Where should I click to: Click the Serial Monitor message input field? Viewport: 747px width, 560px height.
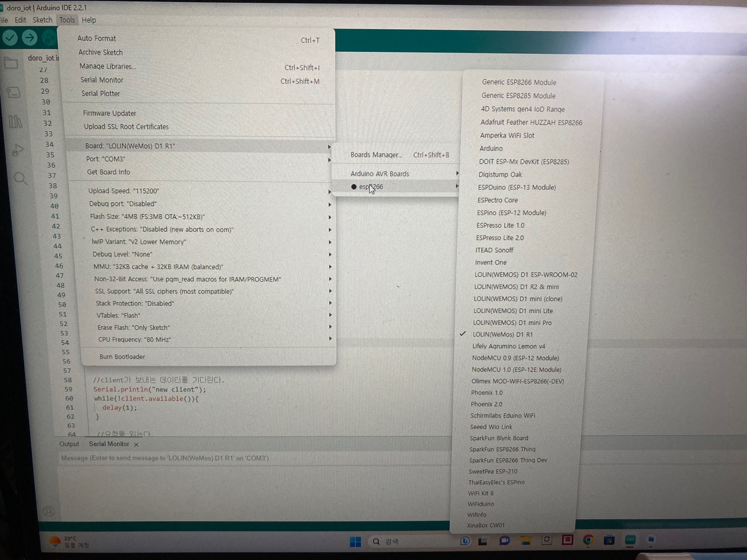pos(254,458)
